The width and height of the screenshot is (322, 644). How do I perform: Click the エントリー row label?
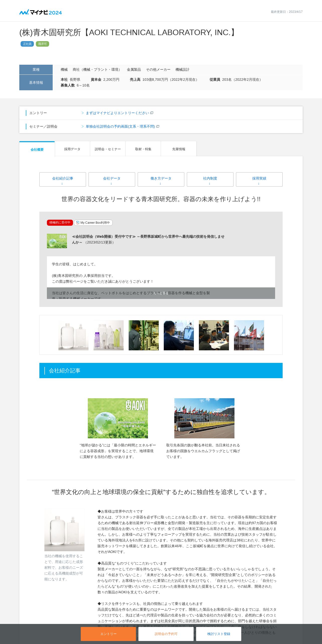click(38, 113)
